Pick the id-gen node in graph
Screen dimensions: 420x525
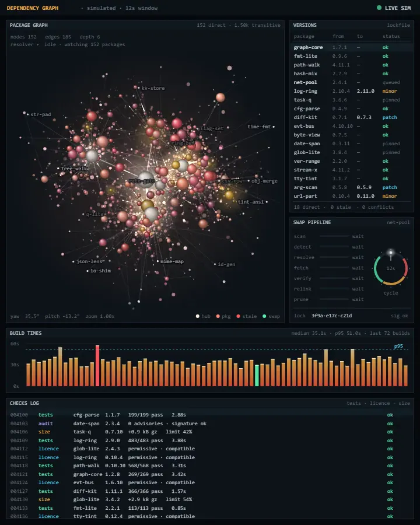pyautogui.click(x=215, y=264)
